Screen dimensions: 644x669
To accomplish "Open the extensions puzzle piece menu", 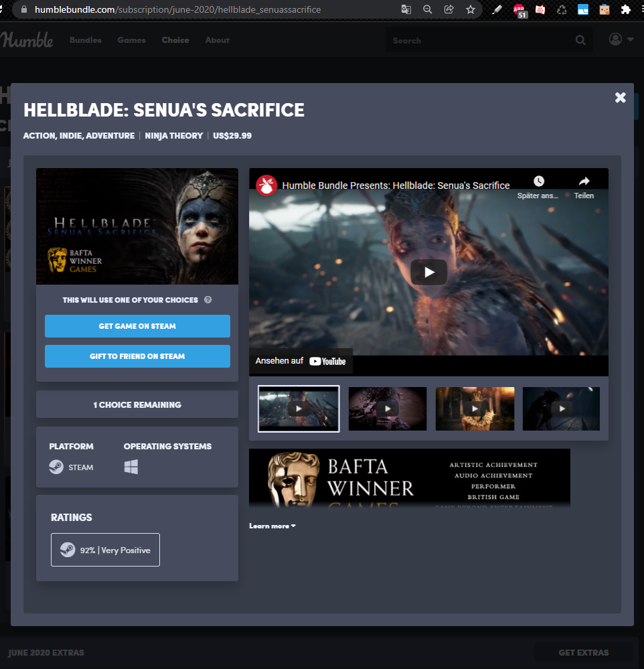I will pos(626,9).
